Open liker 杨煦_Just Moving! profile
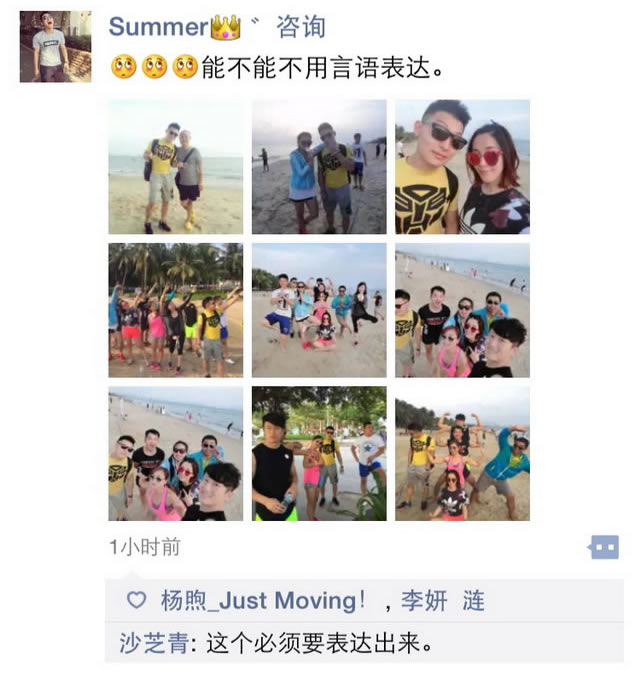The height and width of the screenshot is (682, 640). (x=263, y=601)
